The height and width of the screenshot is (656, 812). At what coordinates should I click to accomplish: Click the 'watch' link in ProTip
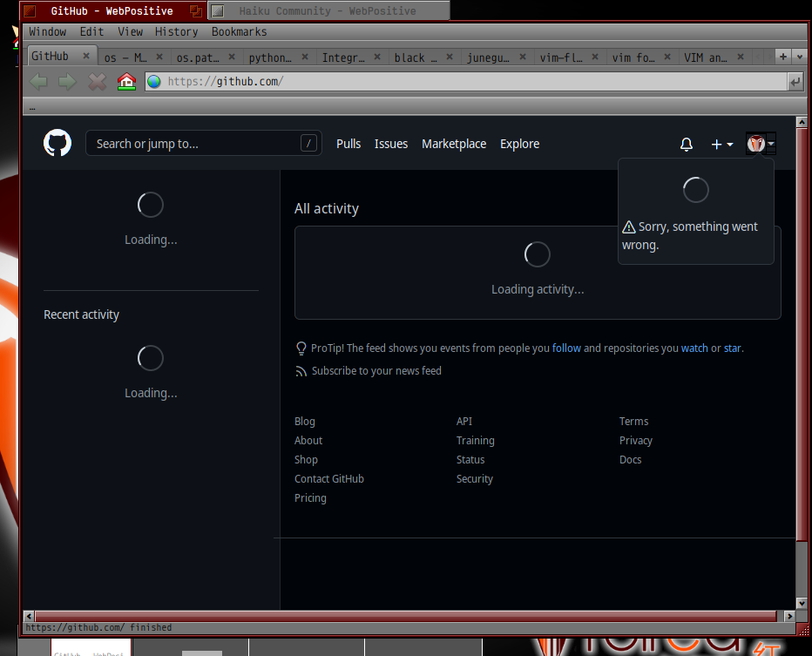(694, 348)
